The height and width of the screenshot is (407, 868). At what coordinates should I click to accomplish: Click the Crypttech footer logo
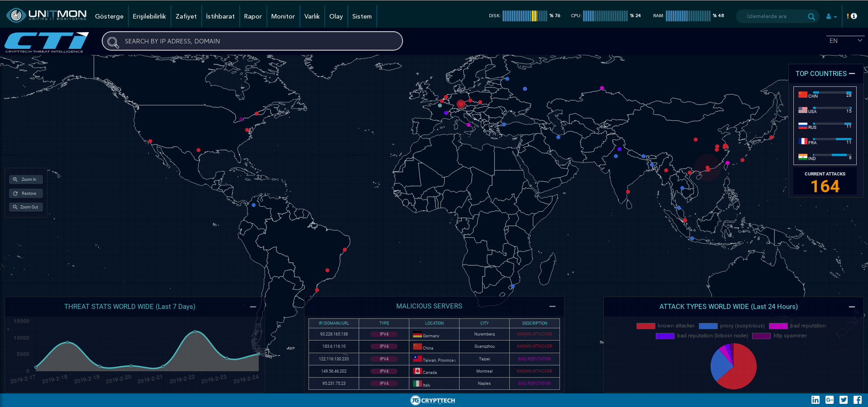[432, 400]
